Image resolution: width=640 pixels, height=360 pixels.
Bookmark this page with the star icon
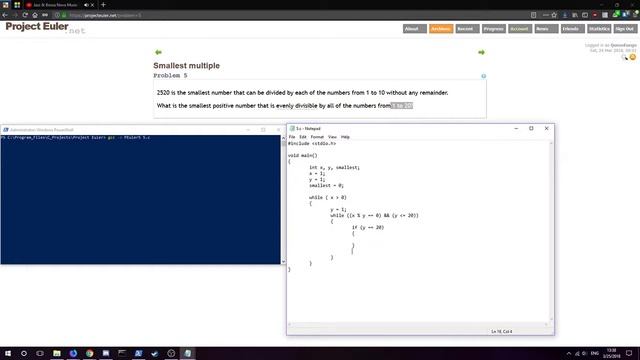pyautogui.click(x=554, y=15)
